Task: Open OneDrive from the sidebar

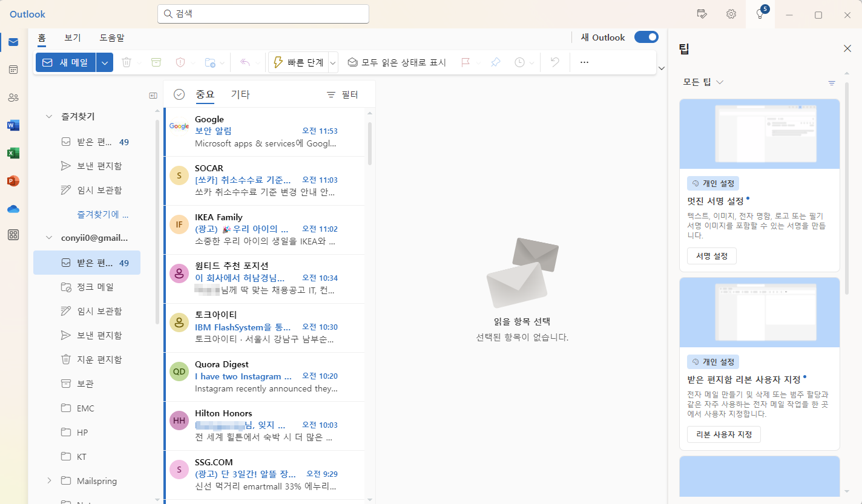Action: 13,209
